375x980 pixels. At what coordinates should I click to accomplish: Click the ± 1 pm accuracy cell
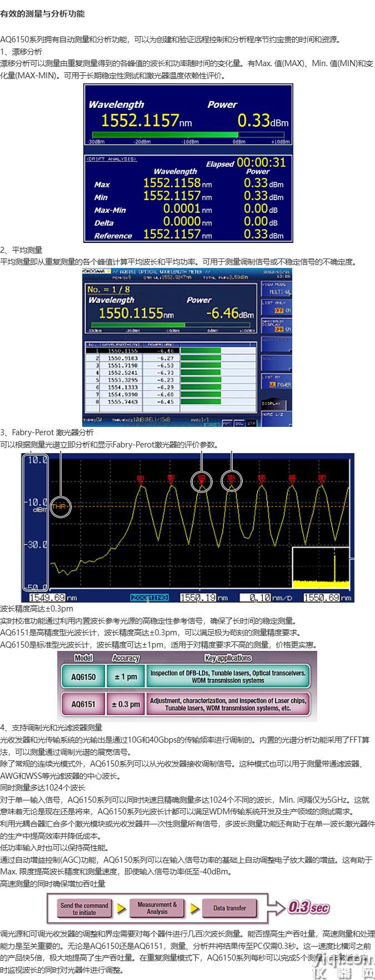tap(126, 676)
